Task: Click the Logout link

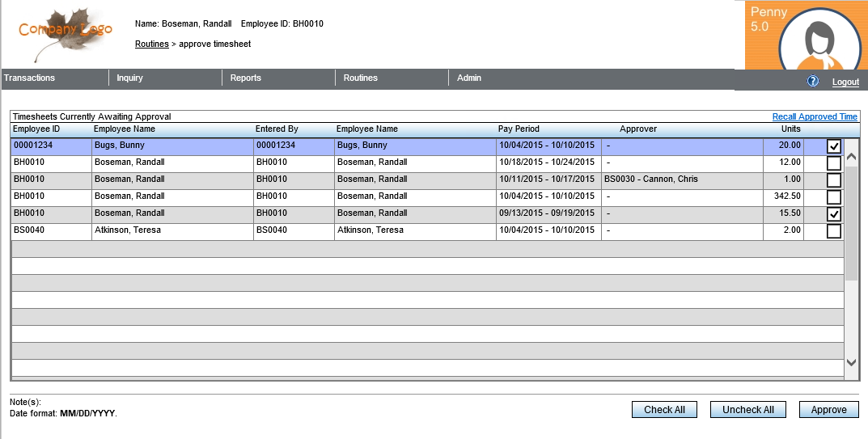Action: [x=845, y=82]
